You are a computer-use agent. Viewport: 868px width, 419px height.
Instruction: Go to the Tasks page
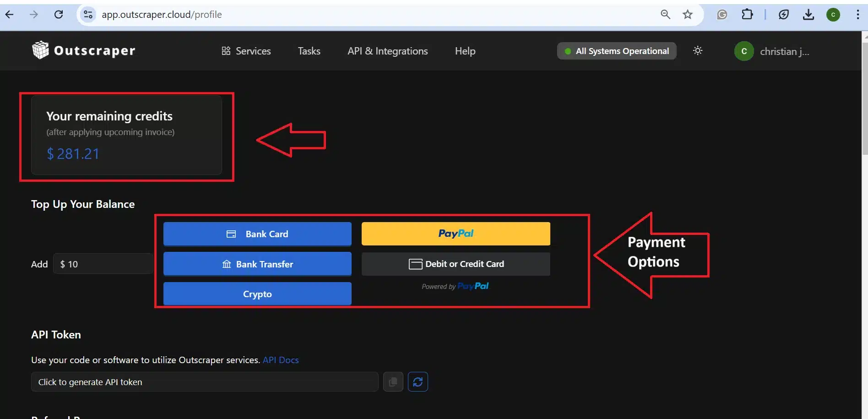[309, 51]
